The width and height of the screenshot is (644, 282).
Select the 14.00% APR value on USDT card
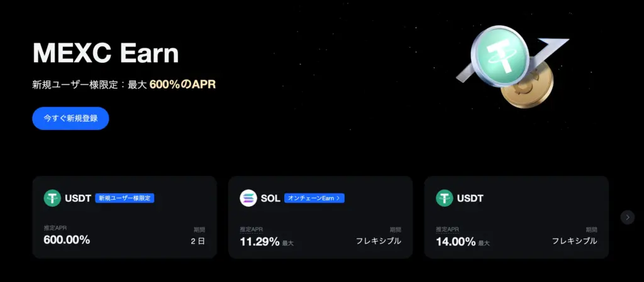(456, 241)
